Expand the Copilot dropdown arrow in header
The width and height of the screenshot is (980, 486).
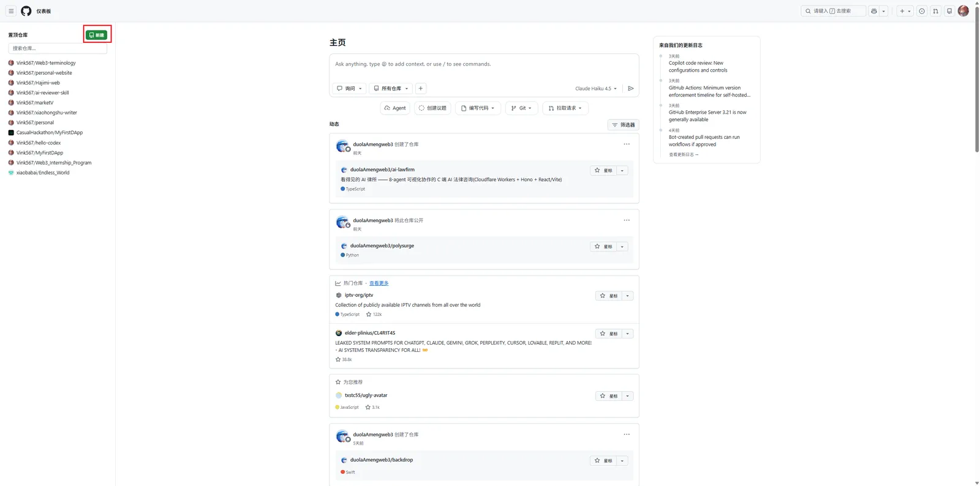coord(884,11)
